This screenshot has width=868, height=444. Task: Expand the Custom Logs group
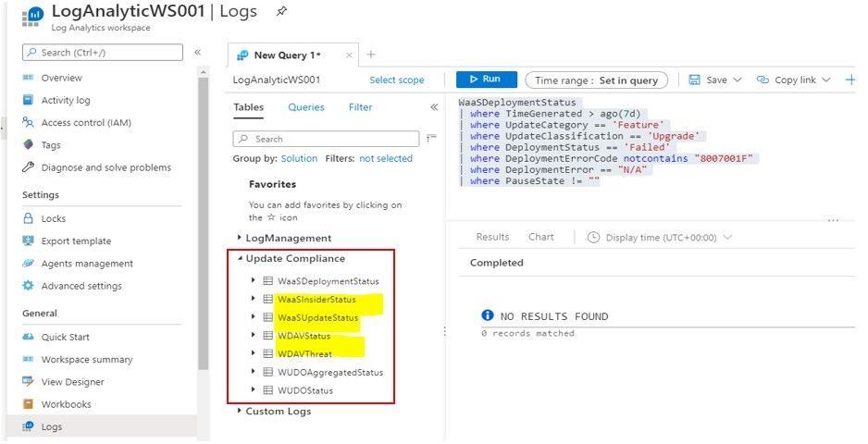click(239, 411)
